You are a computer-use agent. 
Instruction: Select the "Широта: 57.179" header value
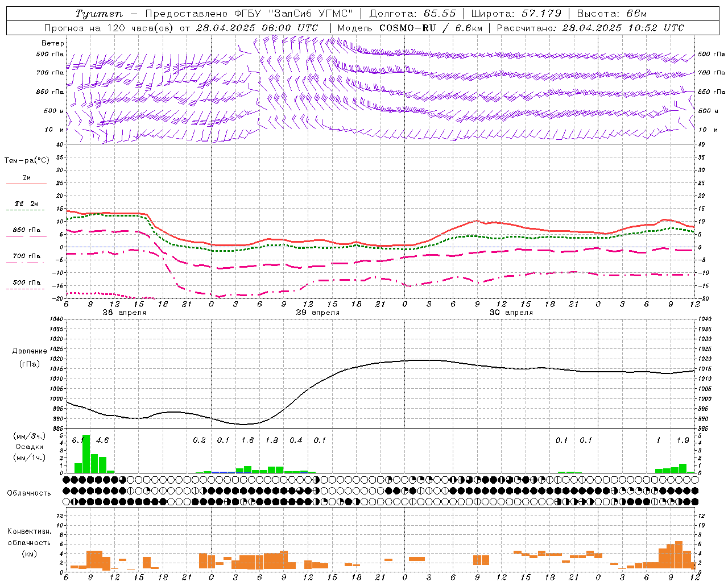(516, 14)
